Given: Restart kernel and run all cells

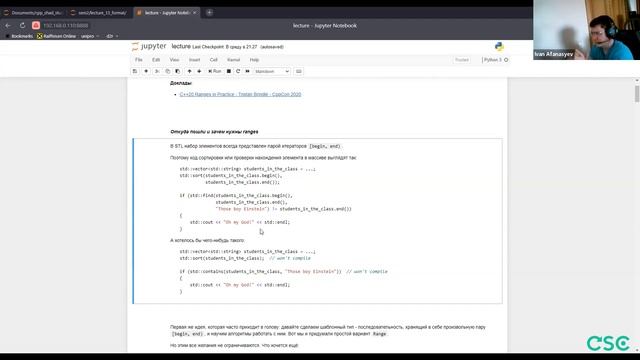Looking at the screenshot, I should coord(247,71).
